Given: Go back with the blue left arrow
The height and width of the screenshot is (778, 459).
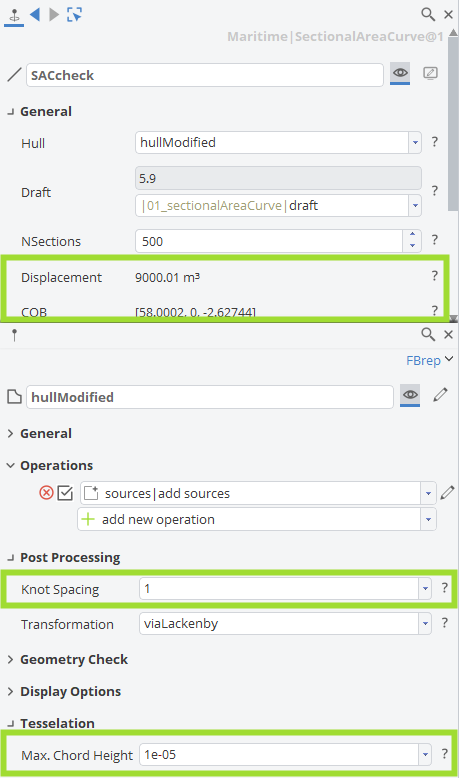Looking at the screenshot, I should point(35,14).
